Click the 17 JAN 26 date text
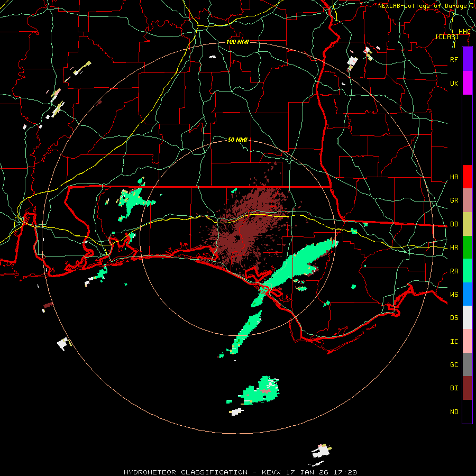The image size is (476, 476). 306,472
